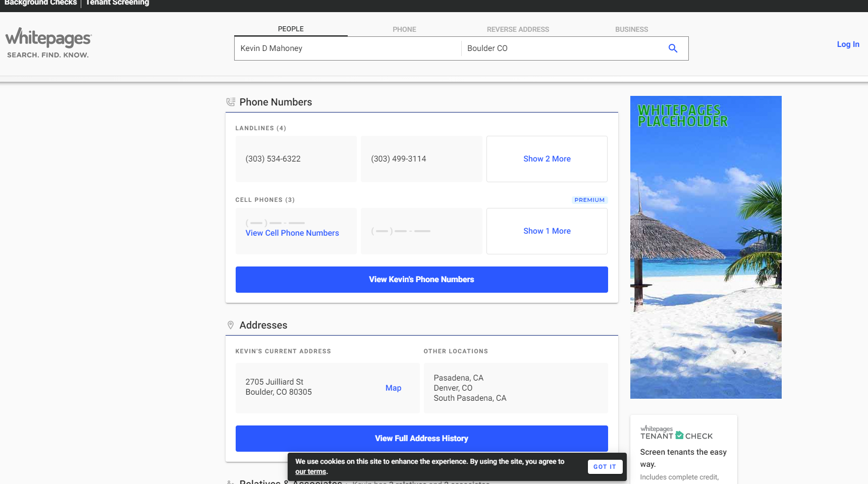Image resolution: width=868 pixels, height=484 pixels.
Task: Click South Pasadena, CA location
Action: [470, 398]
